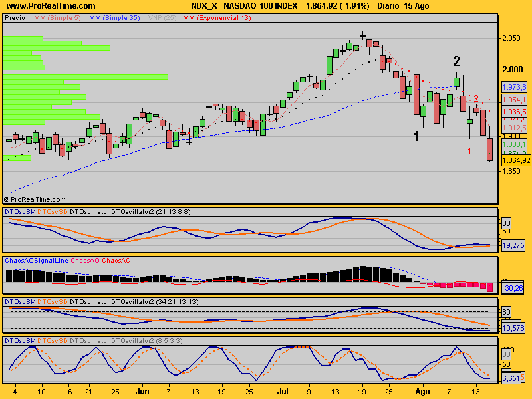Click the 6,651 oscillator value box
The image size is (532, 399).
511,378
